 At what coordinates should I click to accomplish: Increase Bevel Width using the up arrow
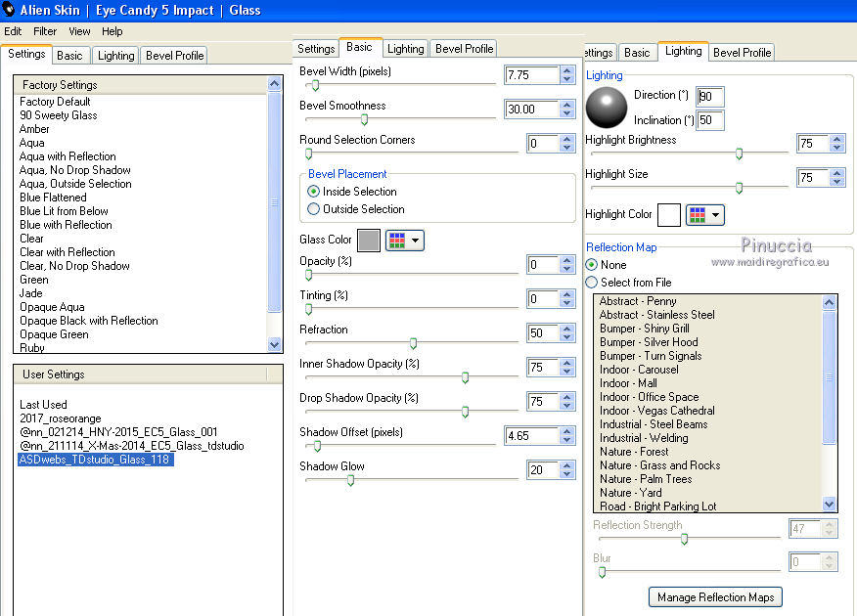(x=567, y=70)
